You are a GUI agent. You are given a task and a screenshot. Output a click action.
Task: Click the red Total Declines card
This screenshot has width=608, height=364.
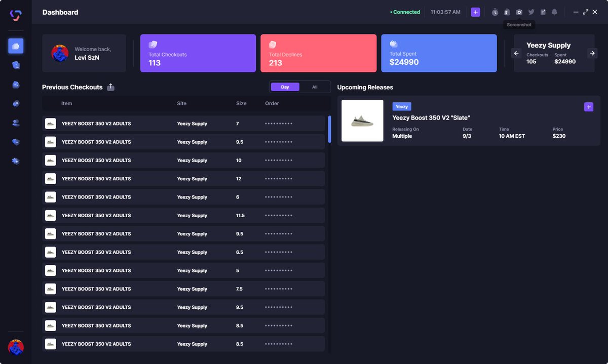319,53
